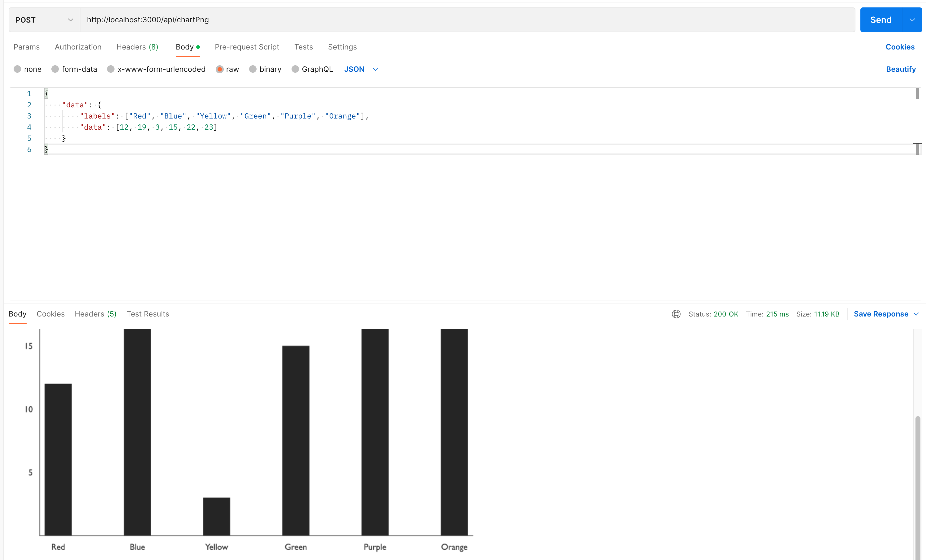Click the request URL input field

[x=466, y=20]
